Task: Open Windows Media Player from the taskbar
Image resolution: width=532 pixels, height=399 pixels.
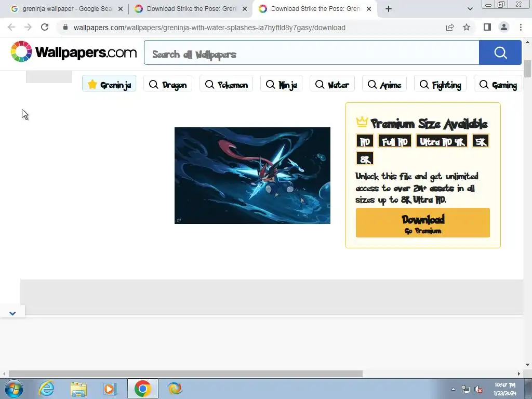Action: tap(110, 389)
